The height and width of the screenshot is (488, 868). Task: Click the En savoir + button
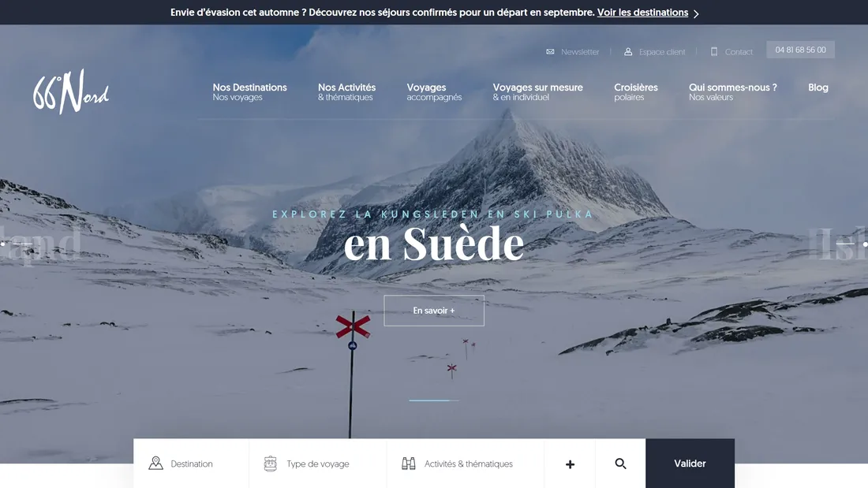click(434, 311)
